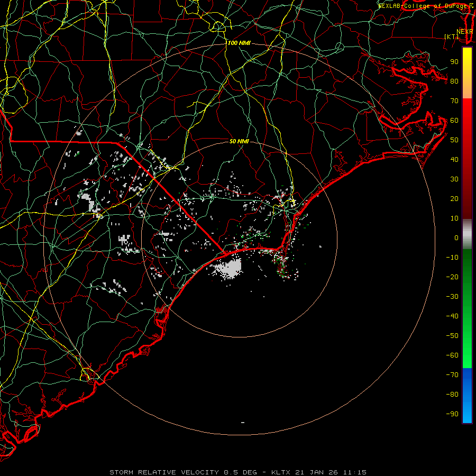Click the 0 value on velocity scale
The image size is (476, 476).
[x=456, y=238]
